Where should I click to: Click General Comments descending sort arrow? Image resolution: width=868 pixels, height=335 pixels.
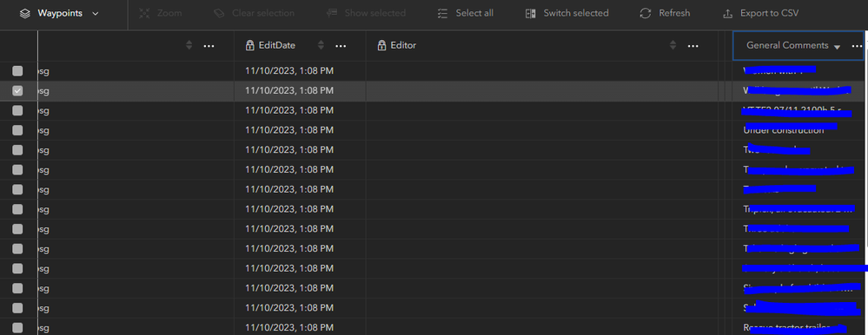[837, 47]
